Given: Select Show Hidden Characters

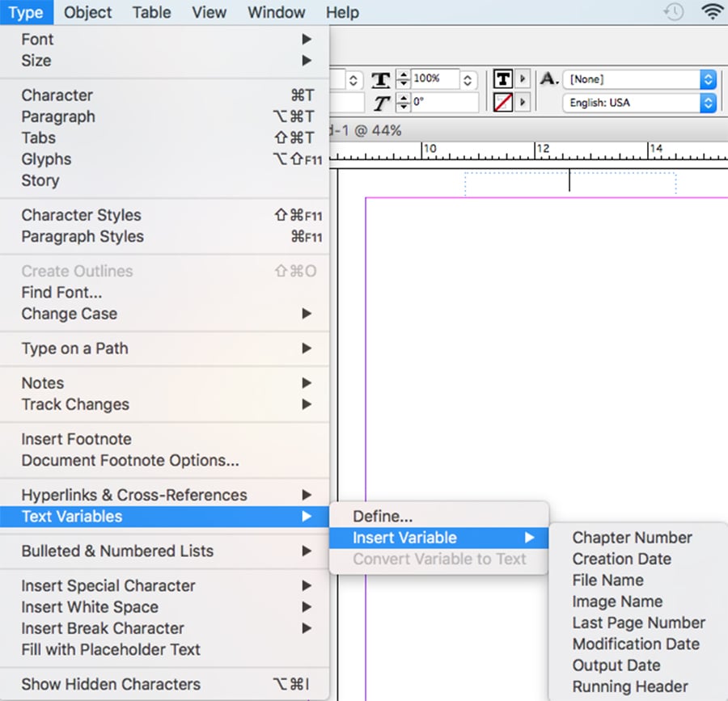Looking at the screenshot, I should (x=110, y=684).
